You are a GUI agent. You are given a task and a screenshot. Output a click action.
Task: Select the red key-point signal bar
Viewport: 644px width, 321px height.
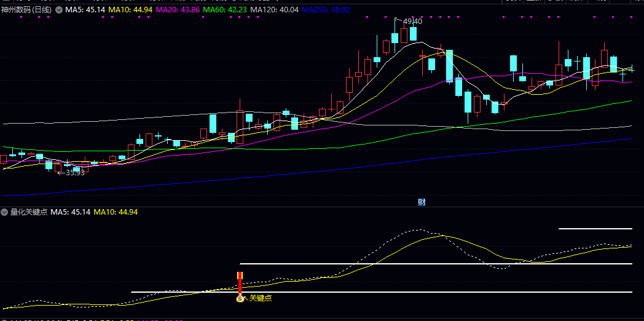coord(240,283)
